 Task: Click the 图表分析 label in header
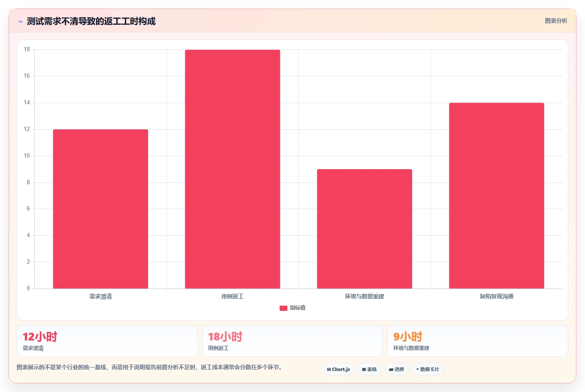[556, 21]
